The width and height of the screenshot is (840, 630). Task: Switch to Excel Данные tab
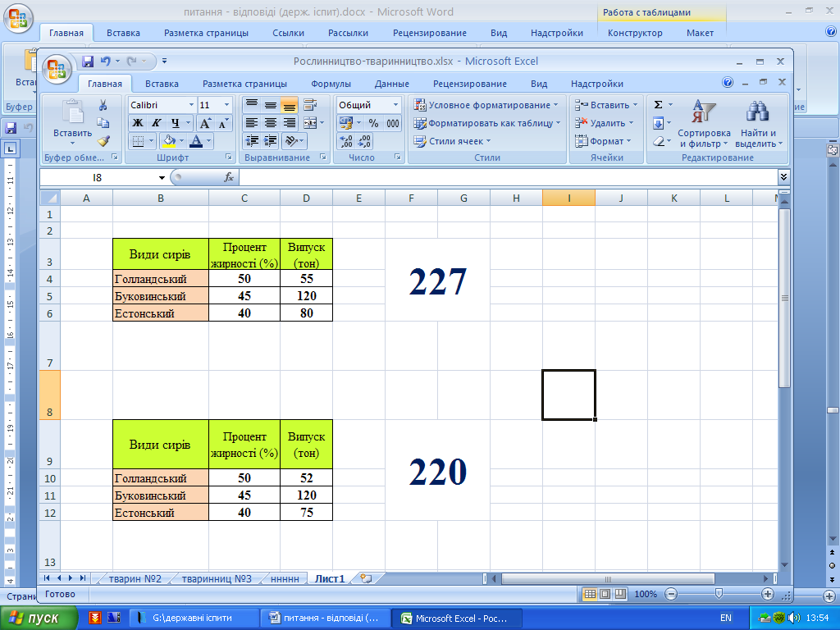click(x=391, y=84)
